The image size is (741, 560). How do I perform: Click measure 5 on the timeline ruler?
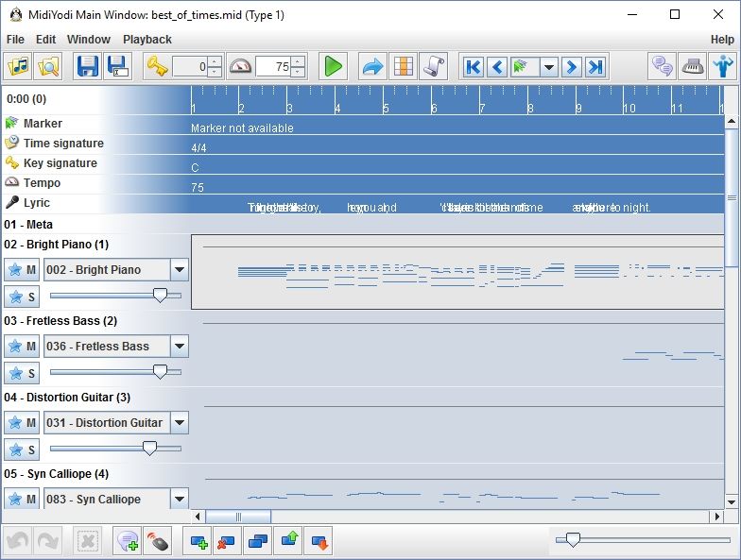coord(386,108)
